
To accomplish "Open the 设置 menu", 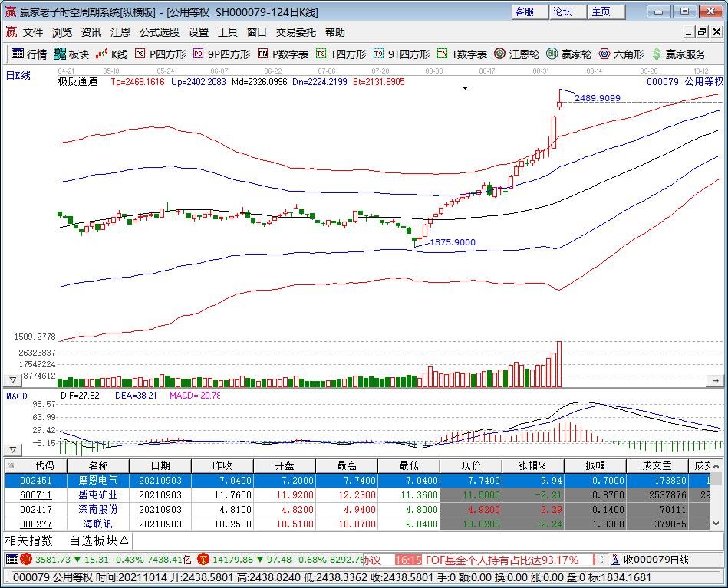I will 199,32.
